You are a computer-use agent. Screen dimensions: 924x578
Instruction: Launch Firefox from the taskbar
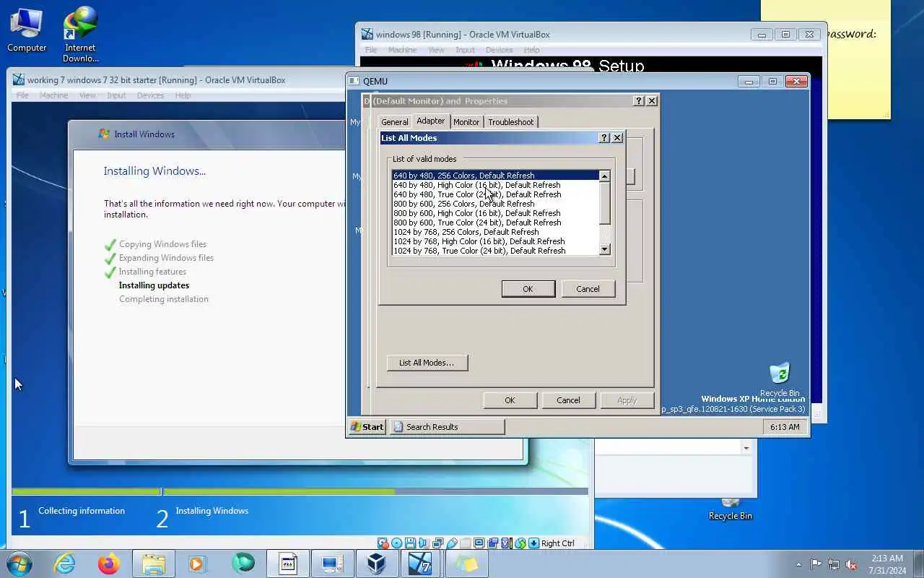(109, 564)
